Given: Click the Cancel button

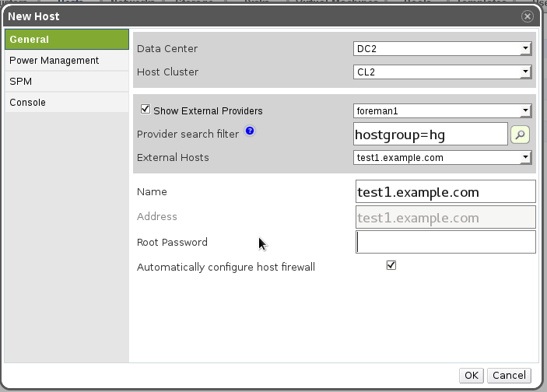Looking at the screenshot, I should click(x=509, y=375).
